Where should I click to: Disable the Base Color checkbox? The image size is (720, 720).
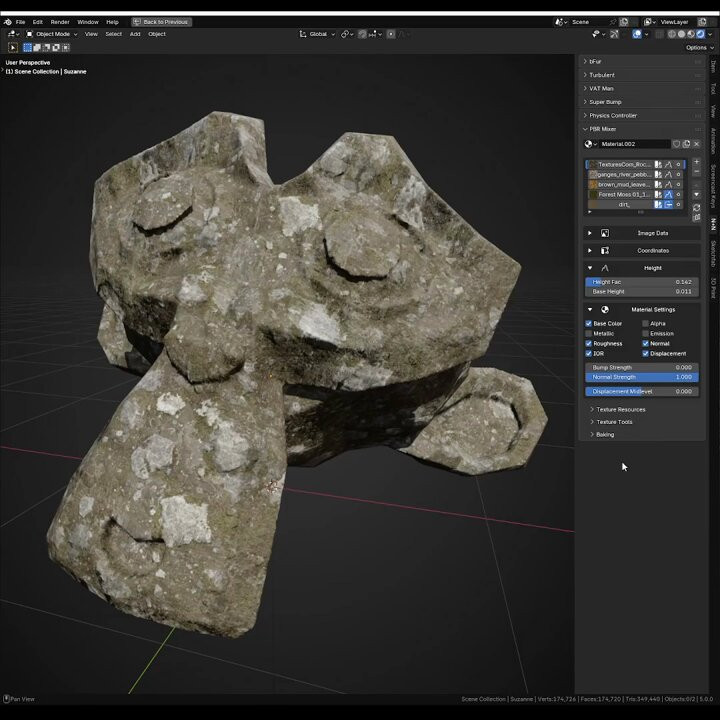pos(588,324)
